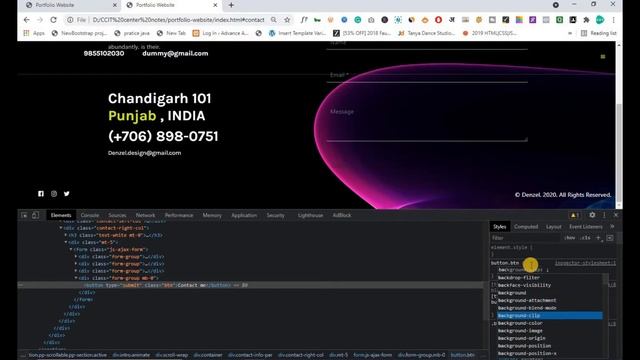Open DevTools settings gear
The height and width of the screenshot is (360, 640).
click(x=592, y=215)
